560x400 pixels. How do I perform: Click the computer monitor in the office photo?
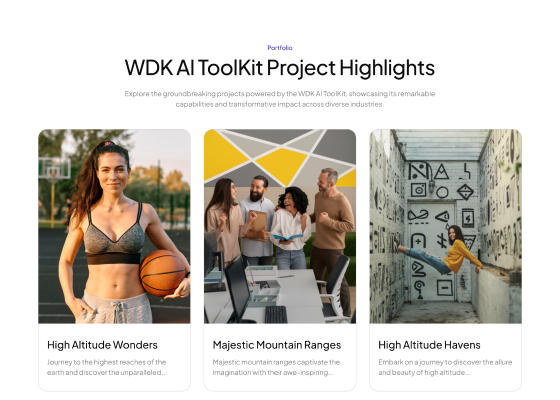pos(238,289)
